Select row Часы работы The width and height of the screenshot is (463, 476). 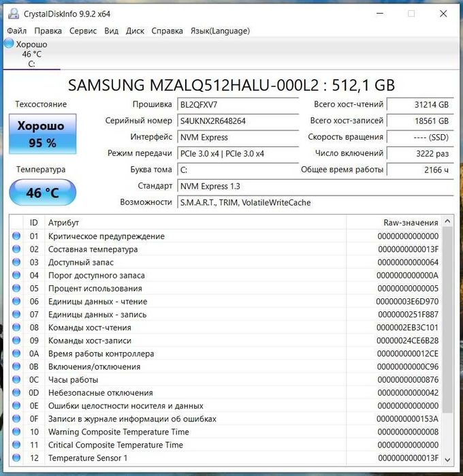[x=225, y=379]
